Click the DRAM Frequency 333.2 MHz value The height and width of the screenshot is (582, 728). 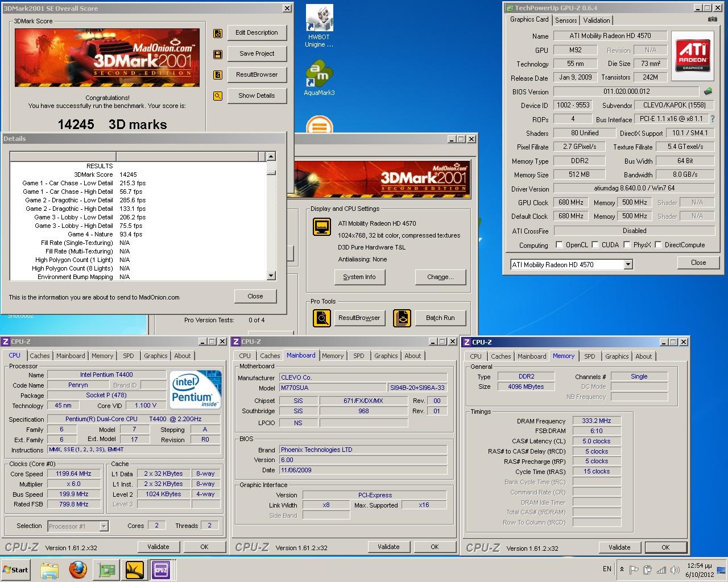click(597, 421)
